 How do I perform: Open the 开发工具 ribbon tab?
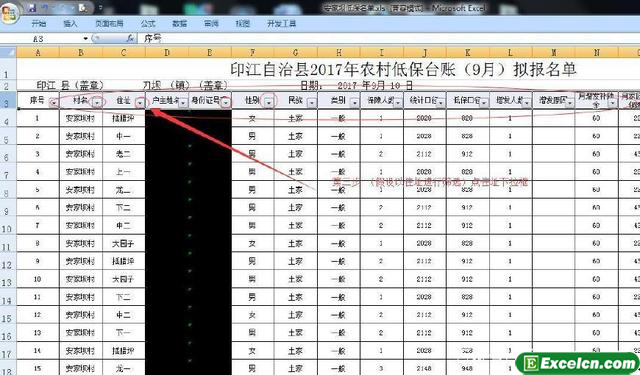(x=281, y=24)
